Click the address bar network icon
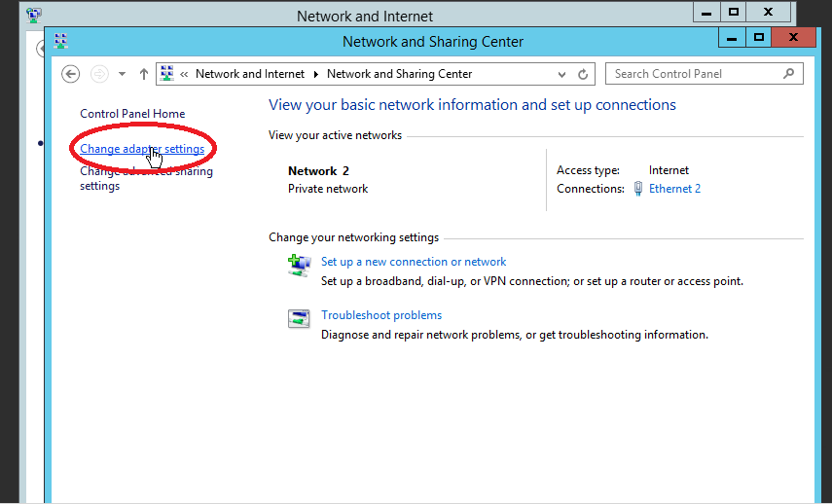The image size is (832, 504). point(167,73)
